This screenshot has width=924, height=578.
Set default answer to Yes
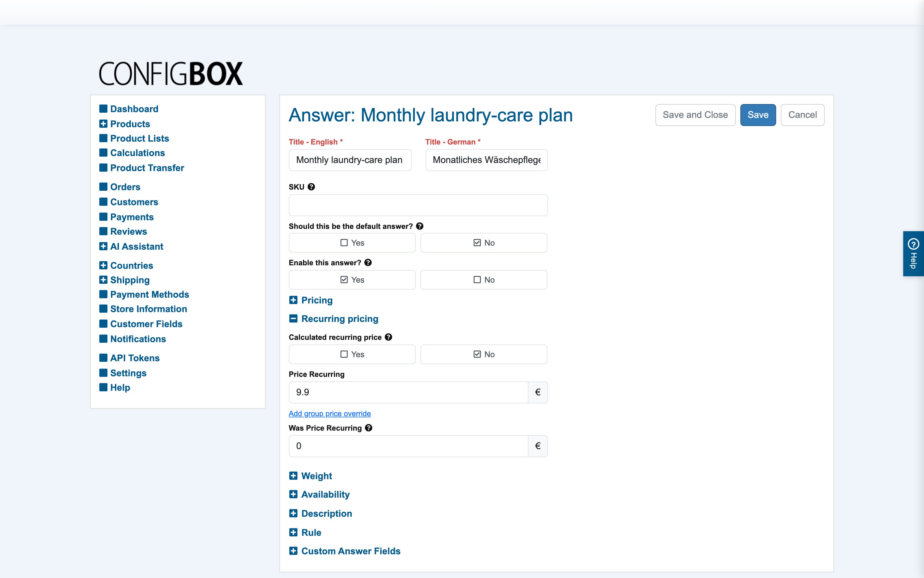pyautogui.click(x=352, y=243)
